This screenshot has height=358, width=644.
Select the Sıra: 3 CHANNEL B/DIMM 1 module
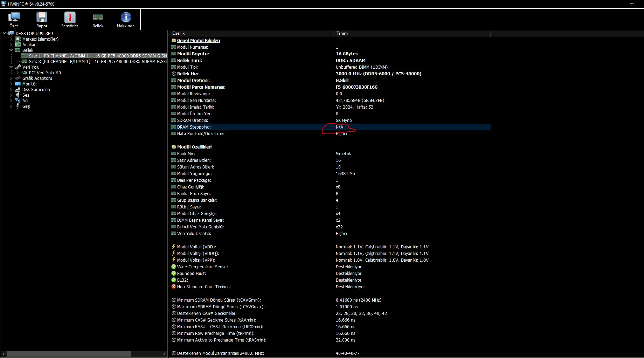pyautogui.click(x=98, y=61)
